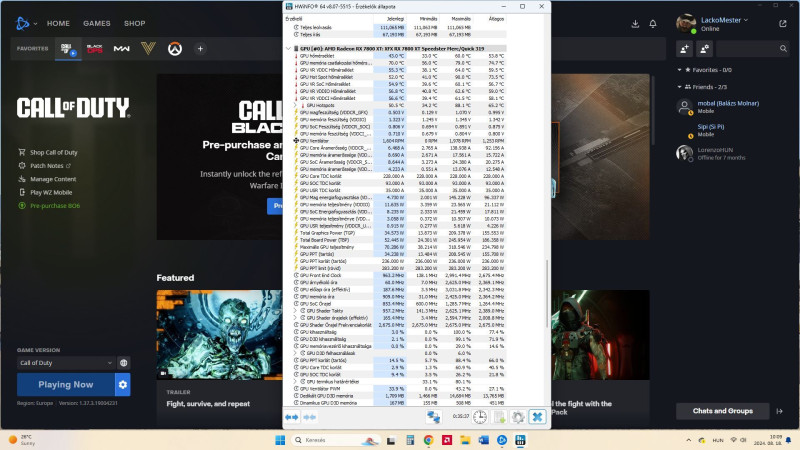Open AMD Software from the taskbar

pyautogui.click(x=447, y=440)
